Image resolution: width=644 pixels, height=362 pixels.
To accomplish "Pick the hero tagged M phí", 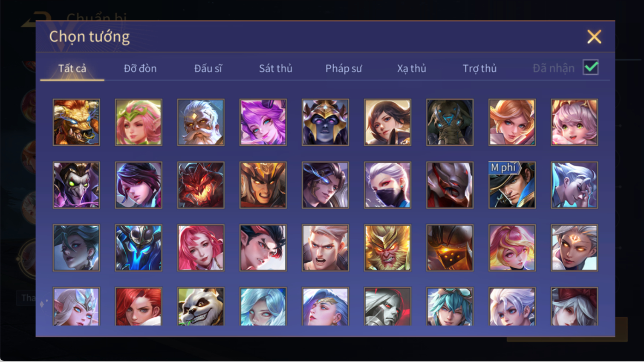I will (512, 185).
